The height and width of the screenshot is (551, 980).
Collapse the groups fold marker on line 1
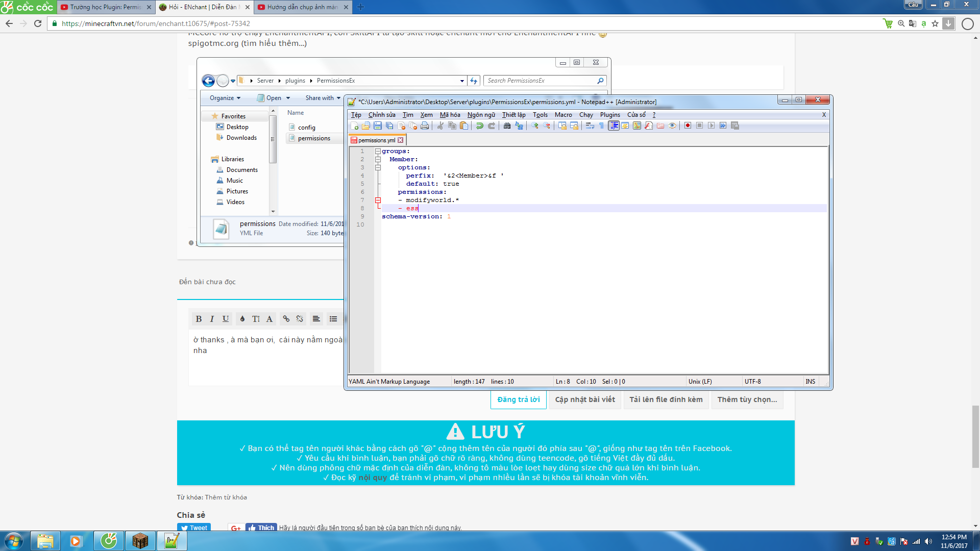378,152
